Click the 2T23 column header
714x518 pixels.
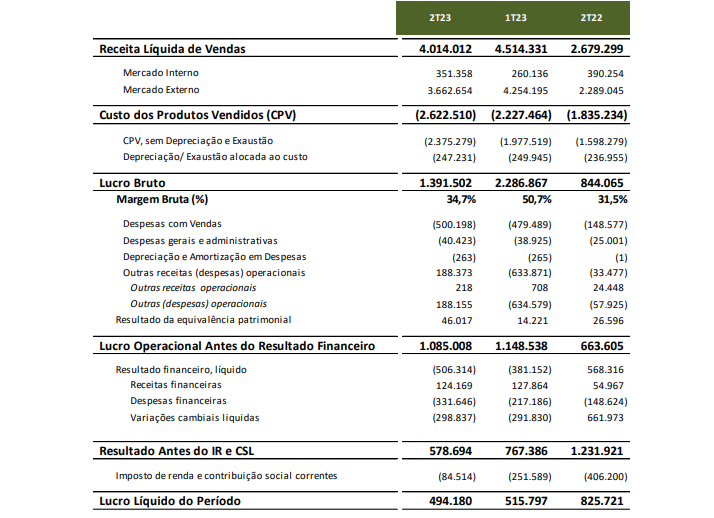438,19
